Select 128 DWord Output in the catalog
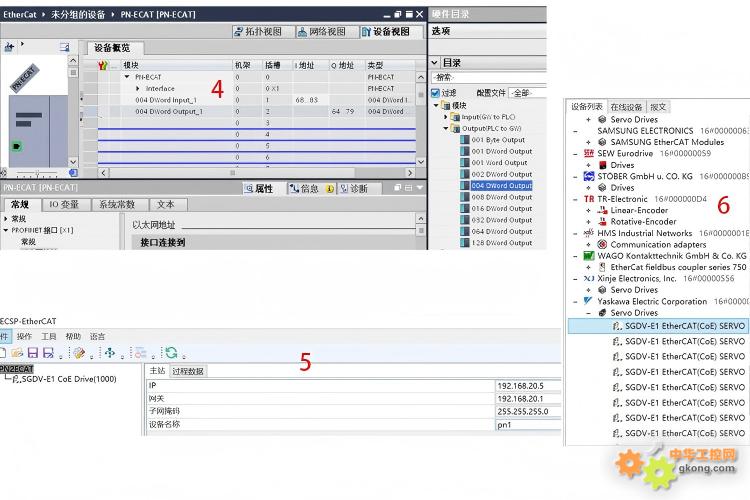This screenshot has width=750, height=500. (x=502, y=243)
